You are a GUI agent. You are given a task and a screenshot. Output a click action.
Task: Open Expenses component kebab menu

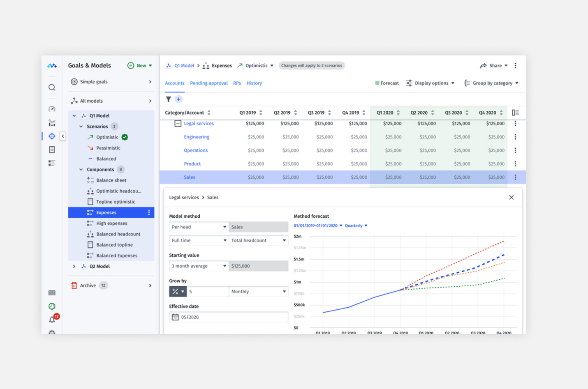pos(149,212)
